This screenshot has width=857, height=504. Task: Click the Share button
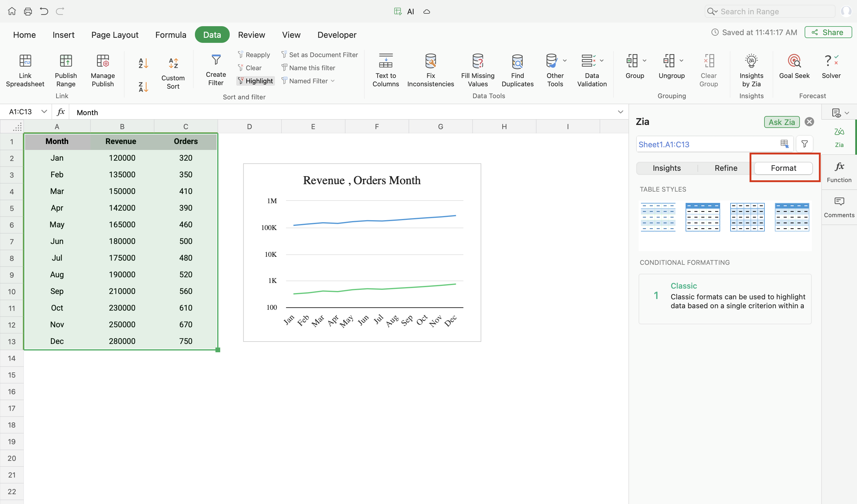coord(828,32)
